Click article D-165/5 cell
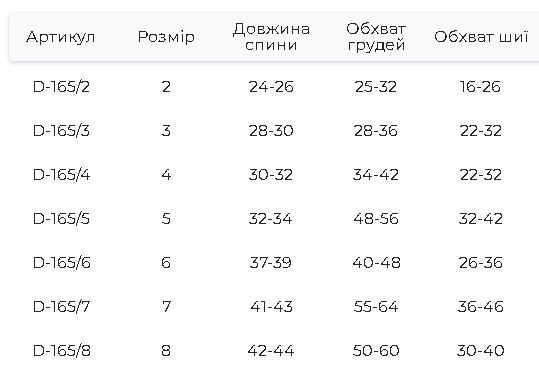This screenshot has height=378, width=539. (x=61, y=219)
